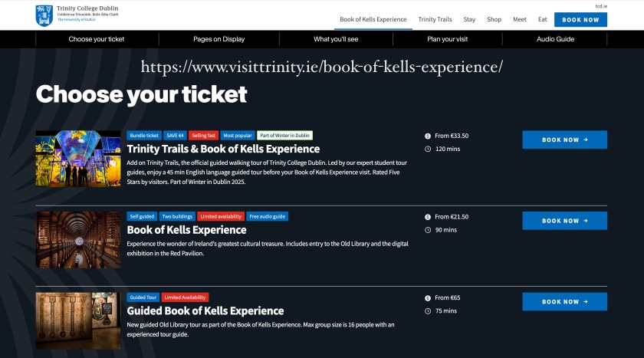Click the Trinity College Dublin crest logo
The image size is (644, 358).
pyautogui.click(x=44, y=13)
